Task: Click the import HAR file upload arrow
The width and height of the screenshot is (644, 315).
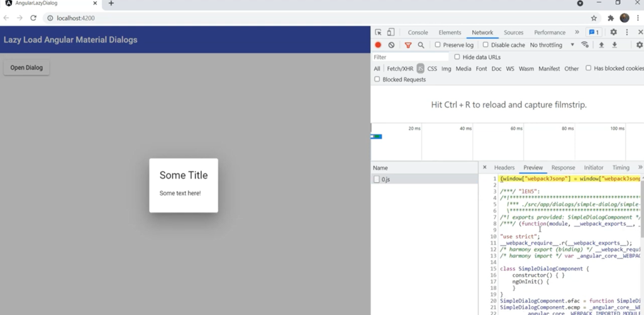Action: 601,45
